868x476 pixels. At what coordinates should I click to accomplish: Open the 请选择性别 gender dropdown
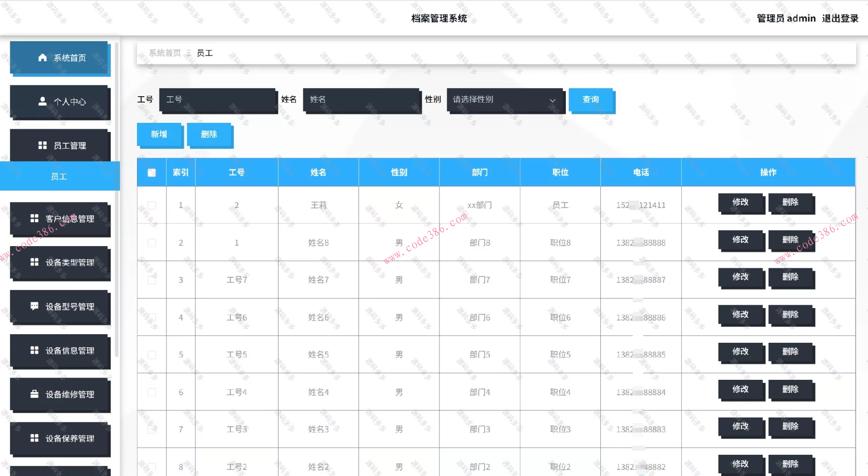(505, 100)
